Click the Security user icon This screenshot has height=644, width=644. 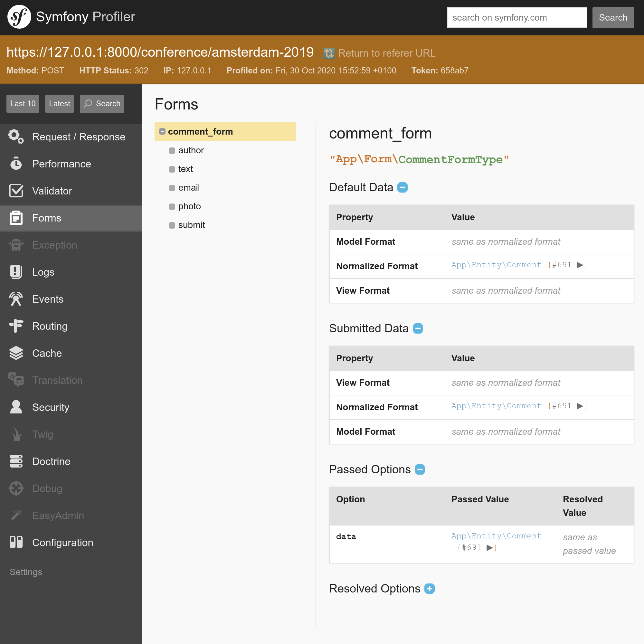coord(16,407)
